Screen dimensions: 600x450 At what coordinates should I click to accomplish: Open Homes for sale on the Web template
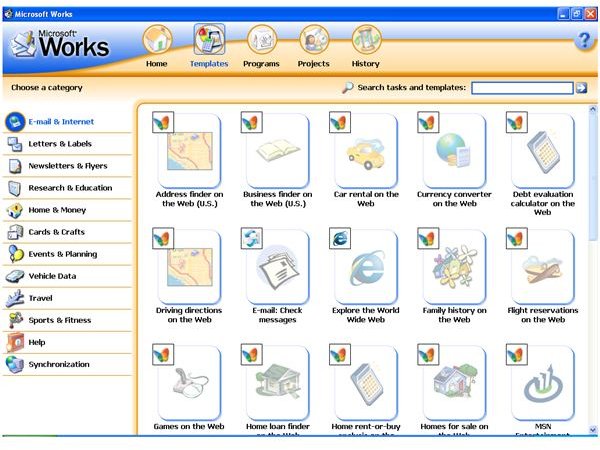point(455,383)
